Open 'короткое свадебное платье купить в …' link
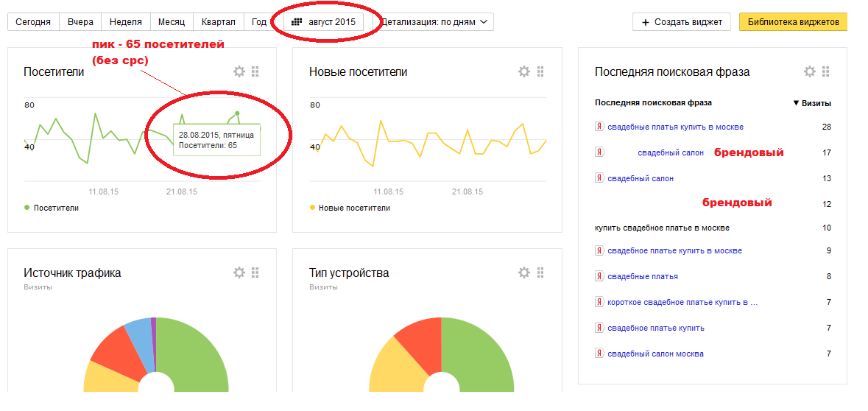Screen dimensions: 868x411 [x=682, y=303]
